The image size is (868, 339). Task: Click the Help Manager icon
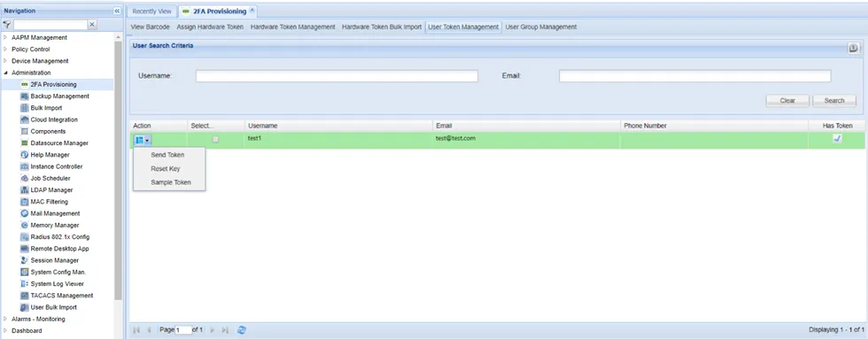point(25,155)
